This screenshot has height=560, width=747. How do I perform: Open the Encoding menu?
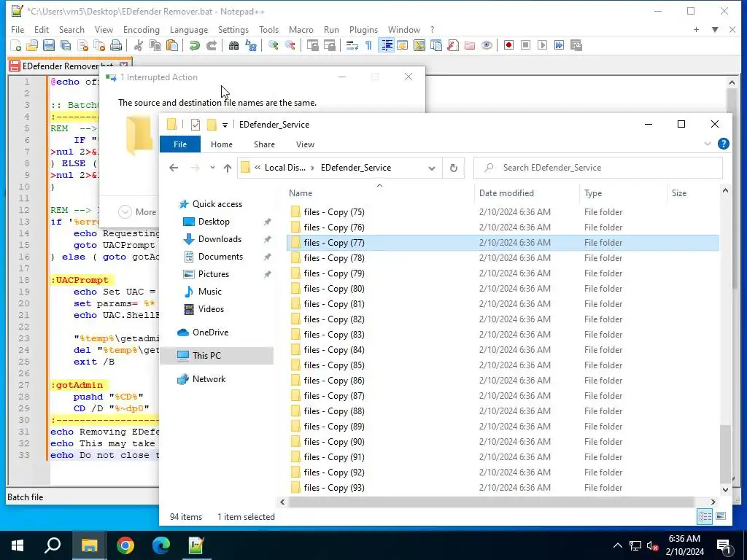pos(142,29)
